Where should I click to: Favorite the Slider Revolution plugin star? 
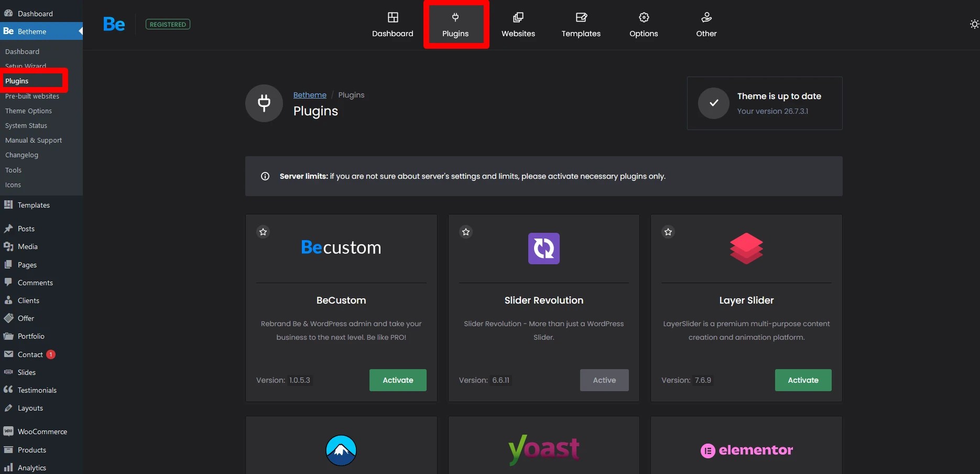[466, 232]
